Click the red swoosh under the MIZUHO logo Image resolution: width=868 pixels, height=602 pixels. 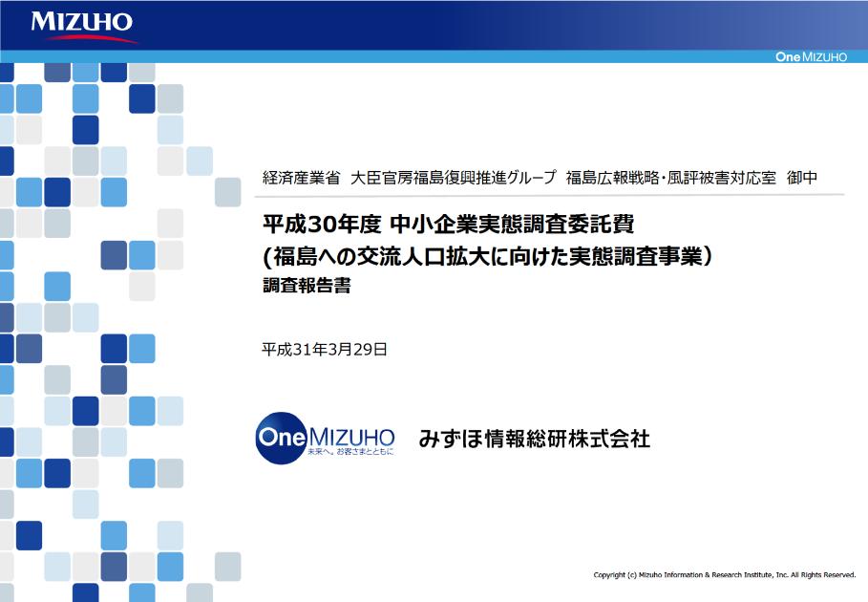tap(91, 38)
